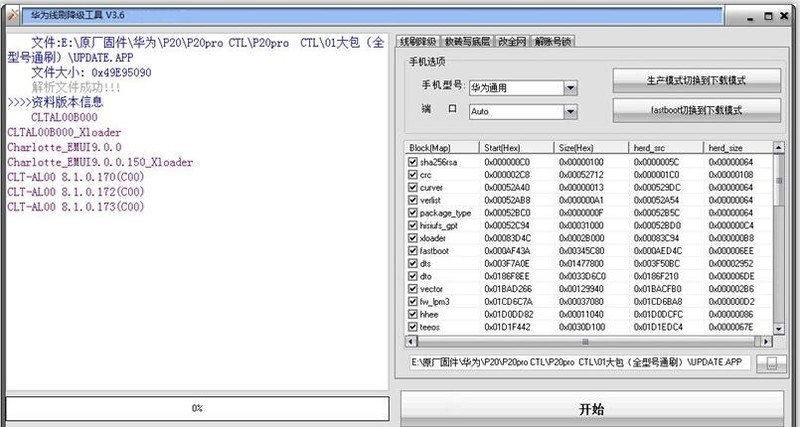Click cell 0x00052712 in crc row
This screenshot has height=427, width=800.
(x=582, y=175)
